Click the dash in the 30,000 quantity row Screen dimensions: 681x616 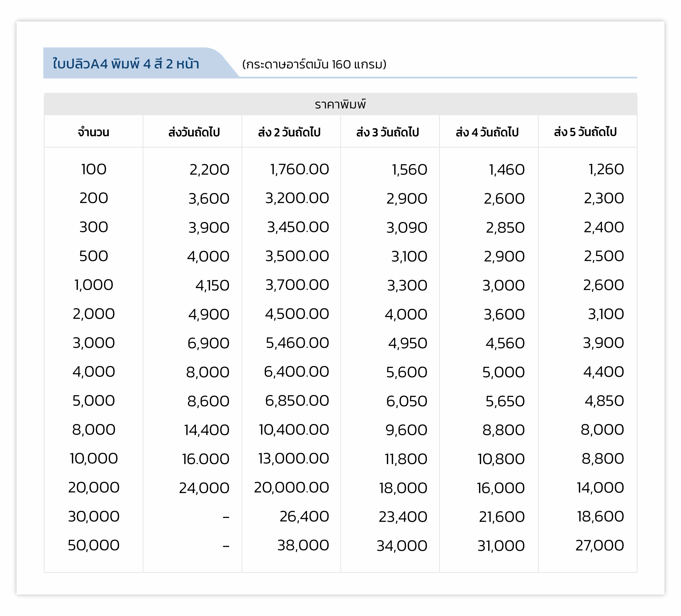pos(226,517)
